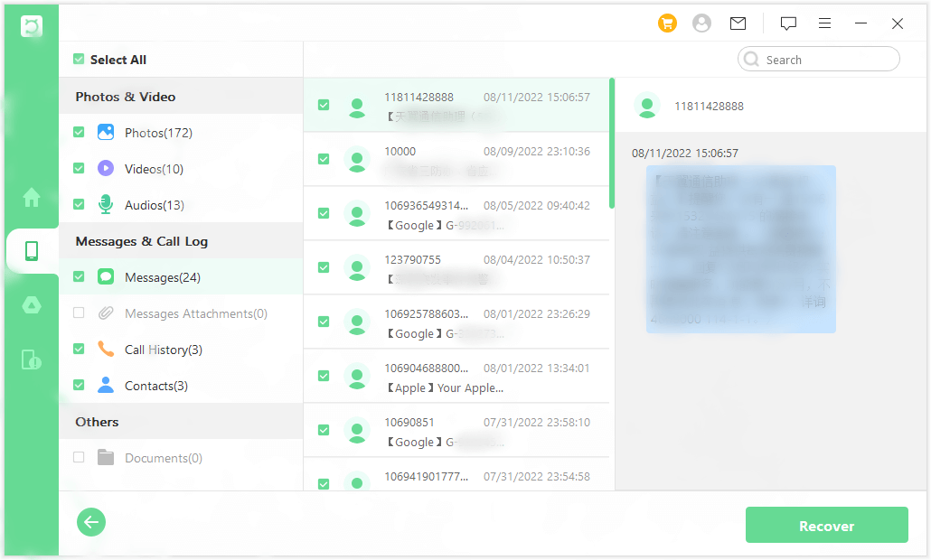The height and width of the screenshot is (560, 931).
Task: Uncheck the Photos(172) checkbox
Action: pyautogui.click(x=79, y=133)
